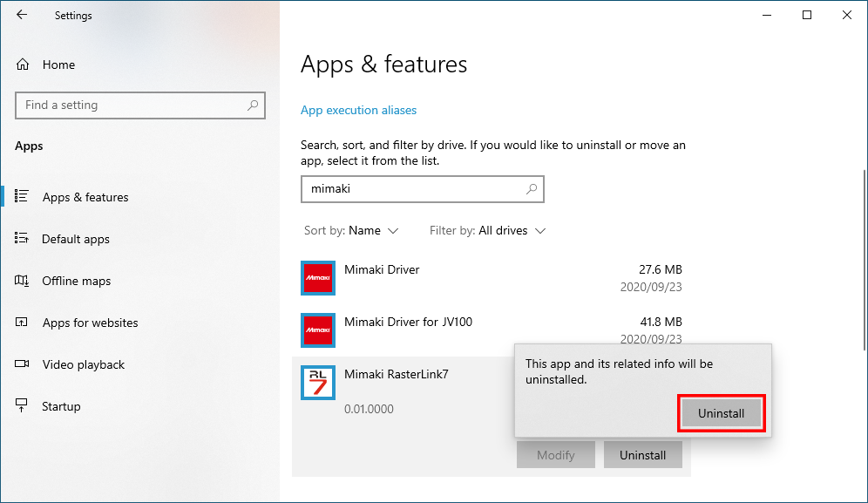
Task: Open Default apps settings
Action: tap(76, 239)
